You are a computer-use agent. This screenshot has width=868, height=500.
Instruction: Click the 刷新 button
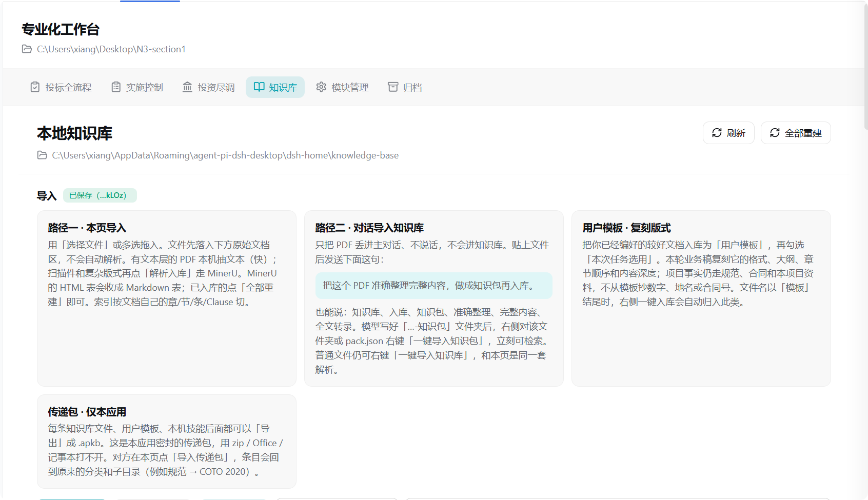[728, 133]
